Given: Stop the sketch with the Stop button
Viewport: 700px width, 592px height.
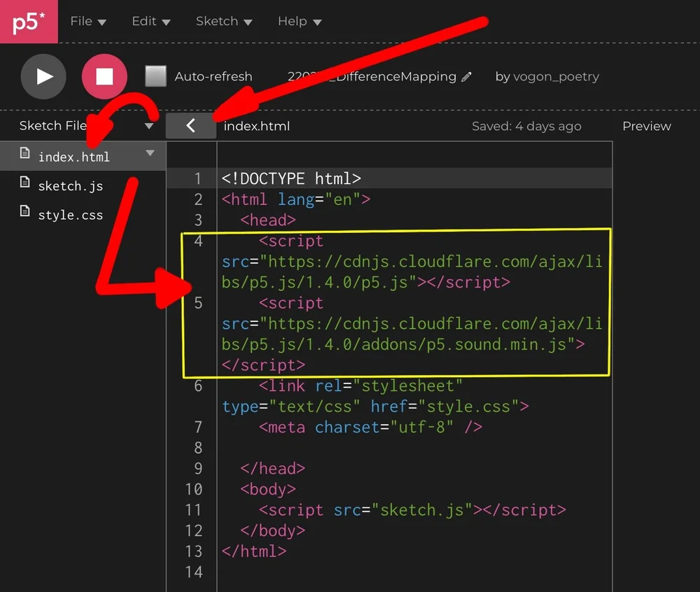Looking at the screenshot, I should point(104,76).
